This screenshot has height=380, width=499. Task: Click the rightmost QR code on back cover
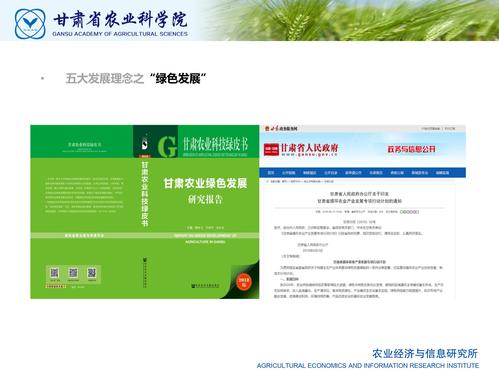pyautogui.click(x=92, y=273)
